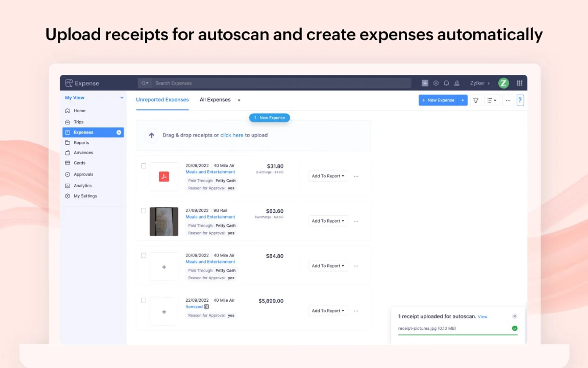Open ellipsis menu for $31.80 expense
Screen dimensions: 588x368
(356, 176)
